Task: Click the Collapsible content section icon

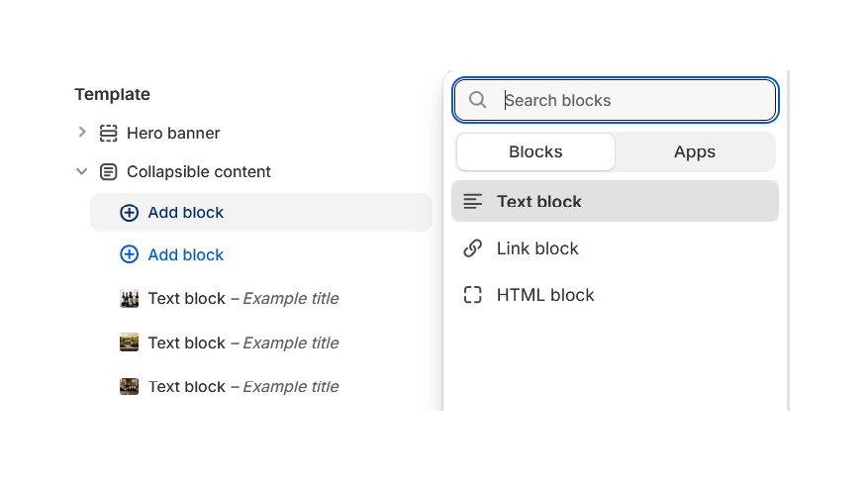Action: [x=109, y=172]
